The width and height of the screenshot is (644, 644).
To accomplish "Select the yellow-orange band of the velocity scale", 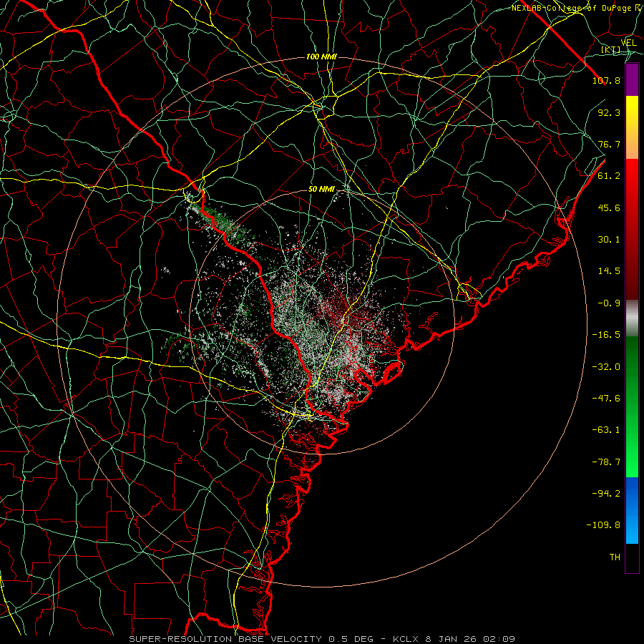I will (632, 127).
